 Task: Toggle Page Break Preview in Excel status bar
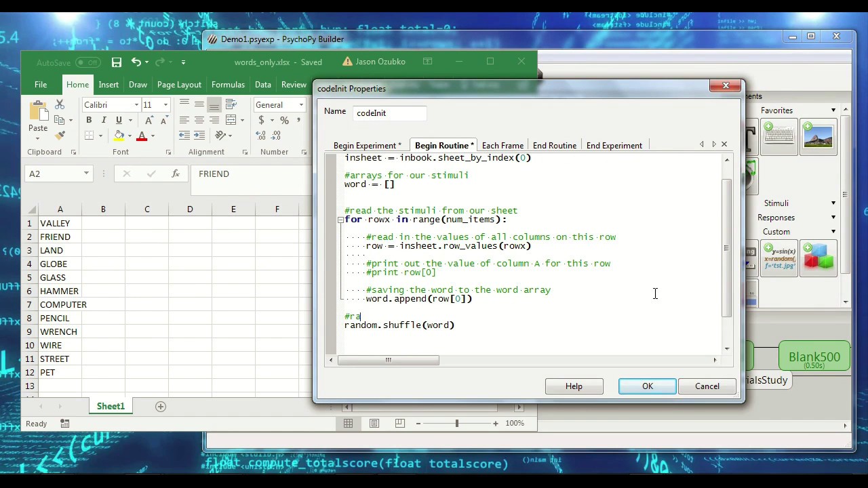coord(400,424)
